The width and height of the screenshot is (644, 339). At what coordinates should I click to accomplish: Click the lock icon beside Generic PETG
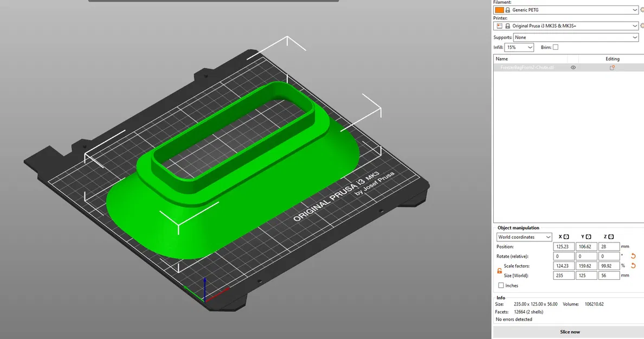point(507,10)
